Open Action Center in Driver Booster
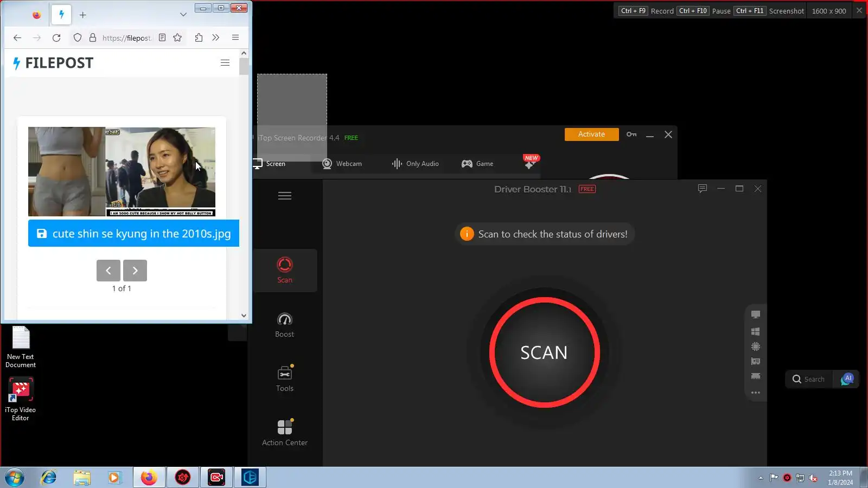 [285, 433]
